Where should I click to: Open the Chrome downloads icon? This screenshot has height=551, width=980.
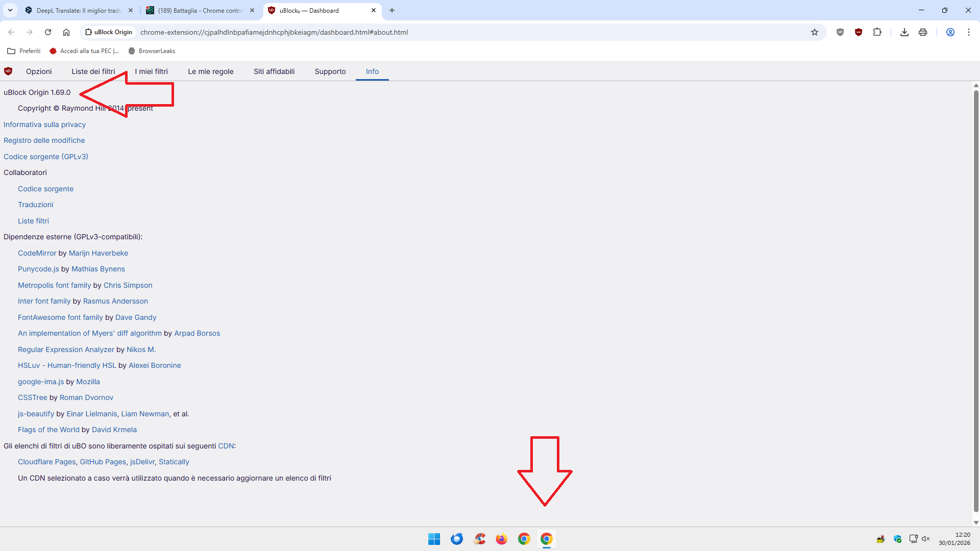point(904,32)
